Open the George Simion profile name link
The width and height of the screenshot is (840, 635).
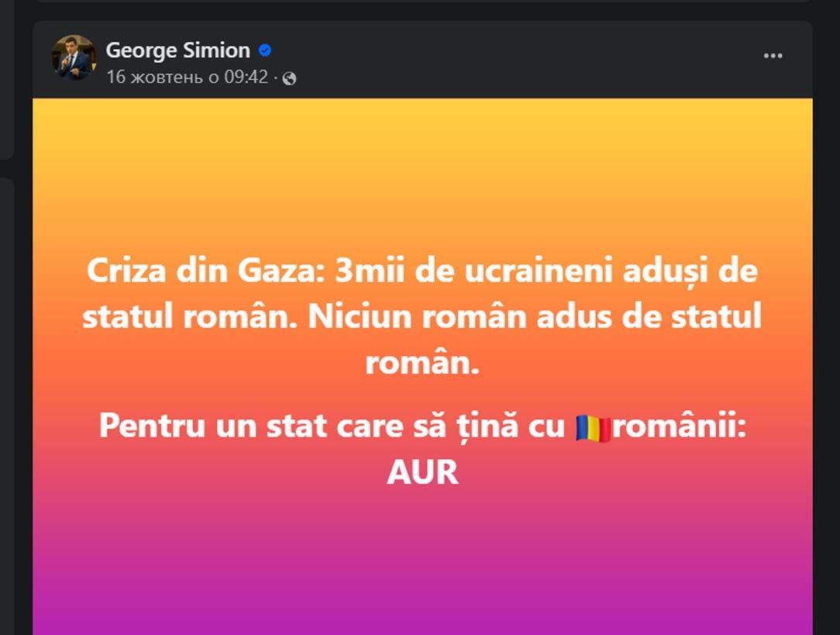pyautogui.click(x=177, y=50)
